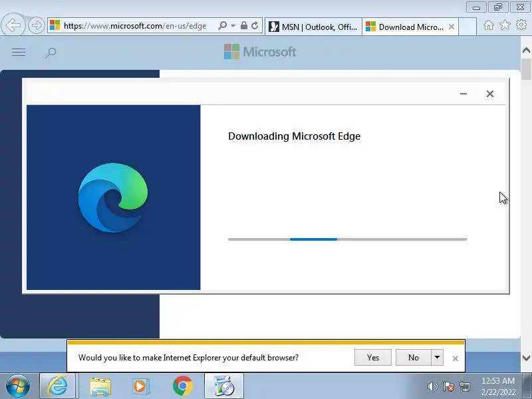Click the page scrollbar up arrow
Image resolution: width=532 pixels, height=399 pixels.
[526, 51]
